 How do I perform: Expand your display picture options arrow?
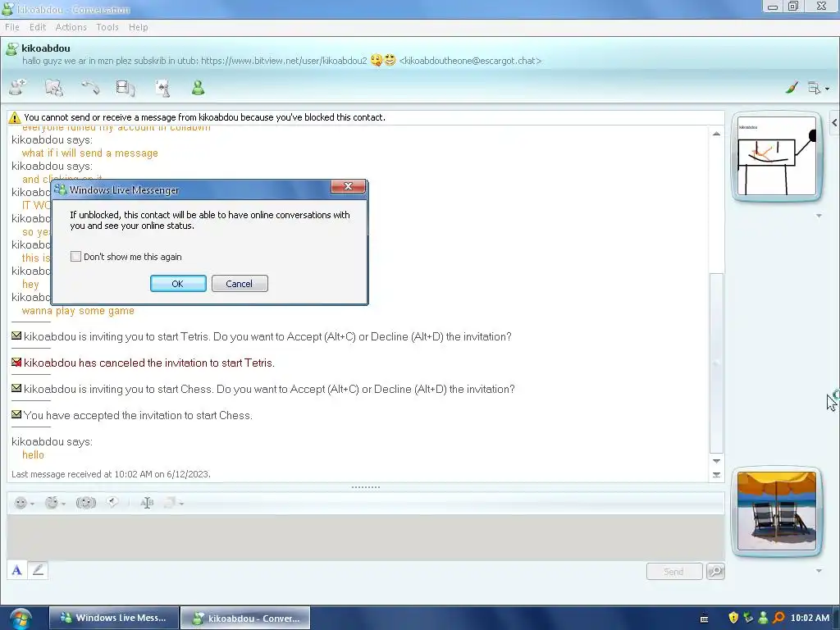pyautogui.click(x=819, y=571)
